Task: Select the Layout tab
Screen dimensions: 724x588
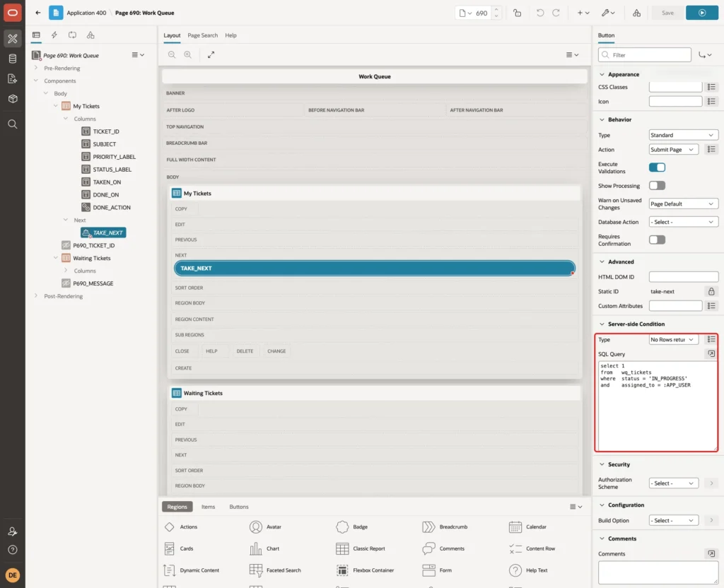Action: pos(172,35)
